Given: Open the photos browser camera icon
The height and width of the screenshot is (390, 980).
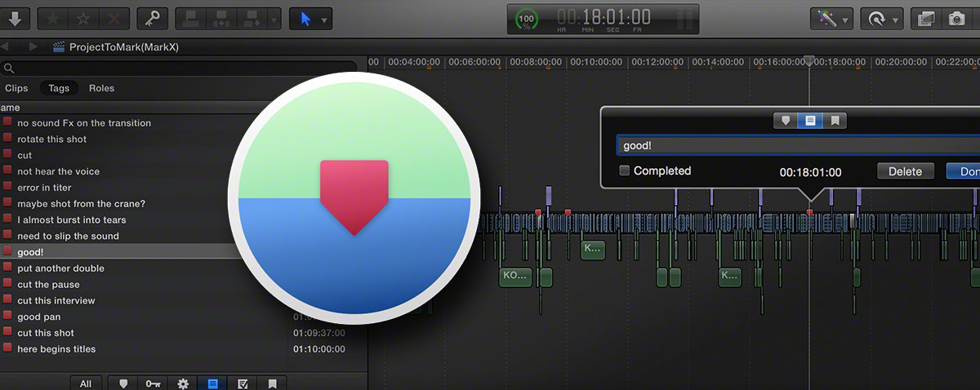Looking at the screenshot, I should (956, 18).
